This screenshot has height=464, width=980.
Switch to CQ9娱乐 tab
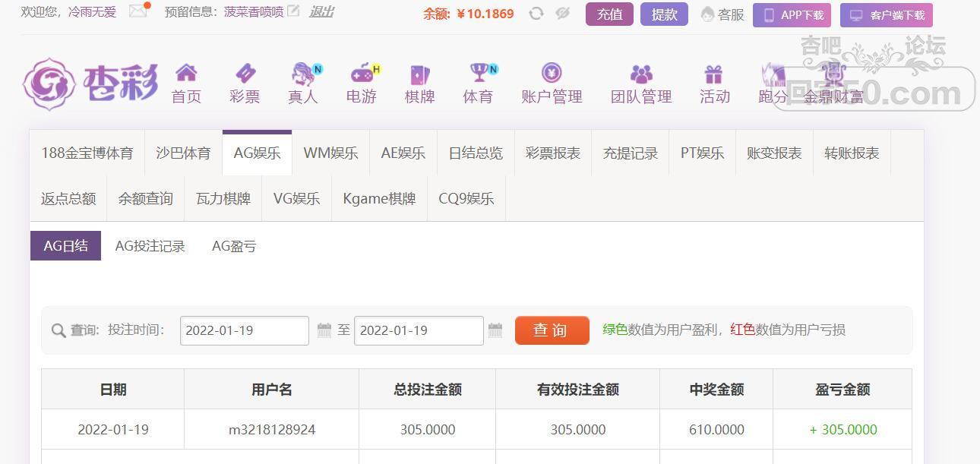coord(466,198)
